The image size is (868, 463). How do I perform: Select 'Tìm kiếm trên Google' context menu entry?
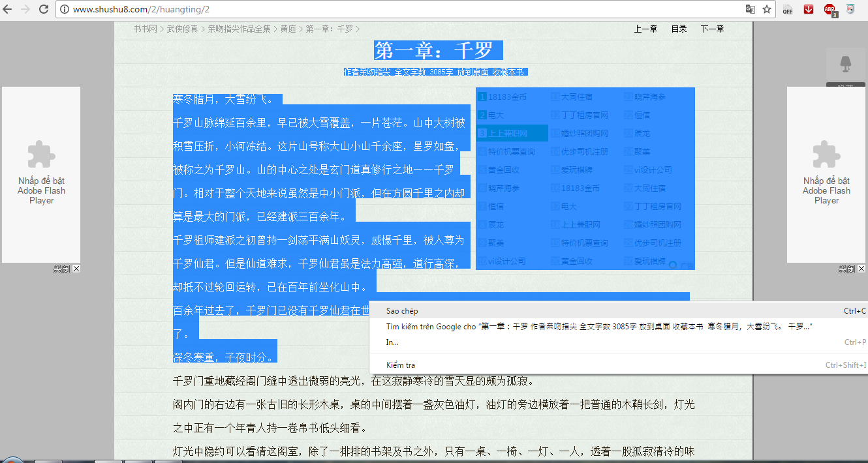point(587,327)
